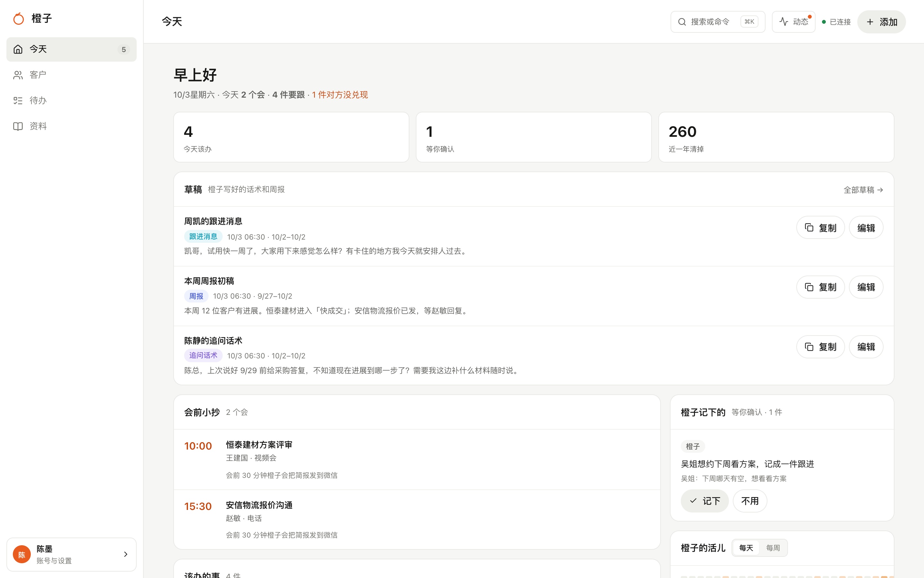Confirm with 记下 button
This screenshot has width=924, height=578.
pyautogui.click(x=705, y=501)
